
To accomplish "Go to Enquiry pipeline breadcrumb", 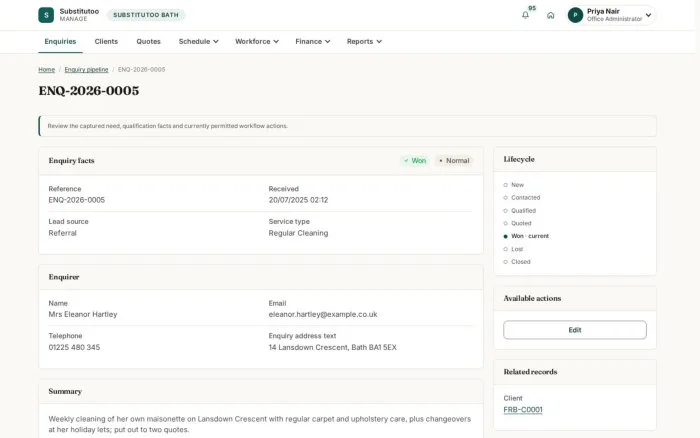I will pos(86,70).
